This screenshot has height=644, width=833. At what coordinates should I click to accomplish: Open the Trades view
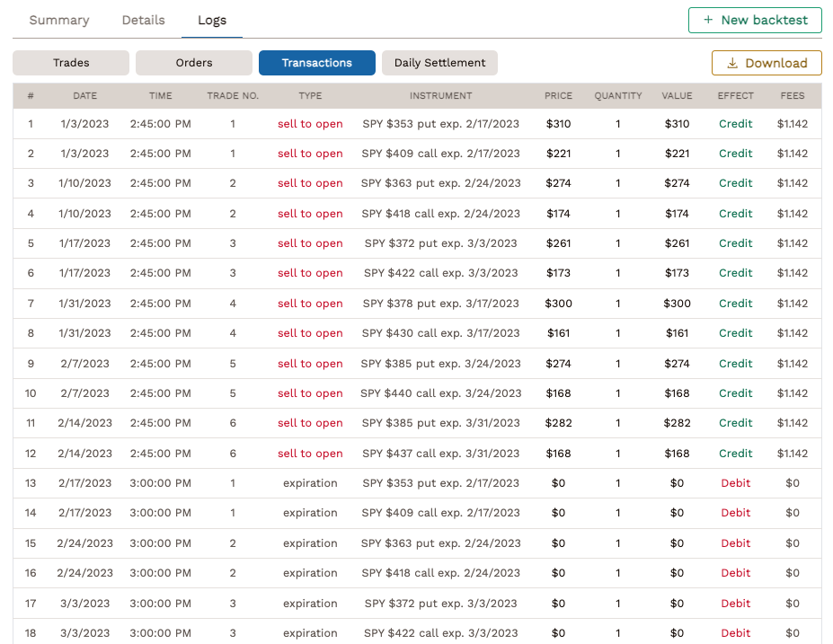coord(70,63)
